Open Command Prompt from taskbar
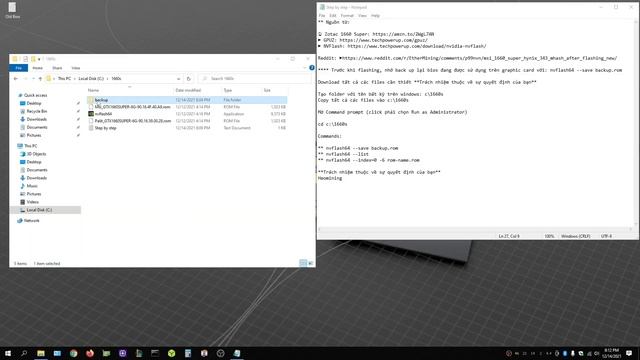Viewport: 640px width, 360px height. click(155, 353)
